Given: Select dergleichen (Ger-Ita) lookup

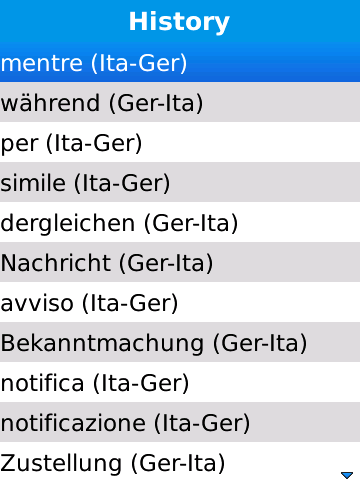Looking at the screenshot, I should pyautogui.click(x=180, y=222).
